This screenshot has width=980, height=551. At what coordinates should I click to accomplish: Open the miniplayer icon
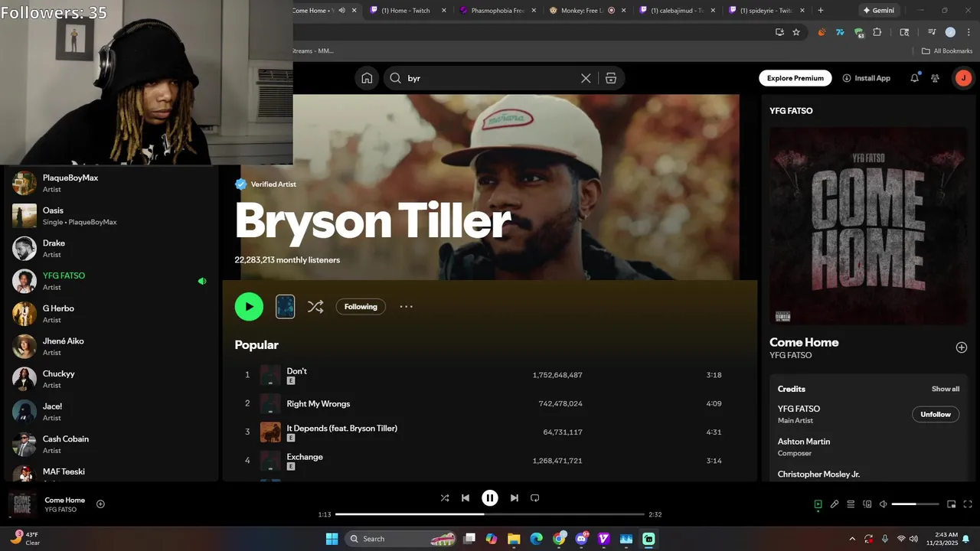click(952, 504)
